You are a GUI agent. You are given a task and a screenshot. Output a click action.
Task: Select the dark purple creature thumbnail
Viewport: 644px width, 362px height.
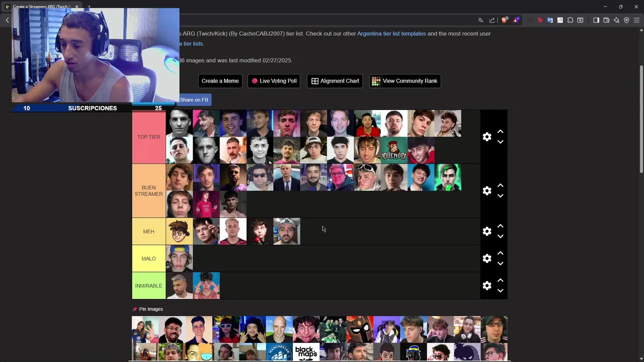point(467,352)
